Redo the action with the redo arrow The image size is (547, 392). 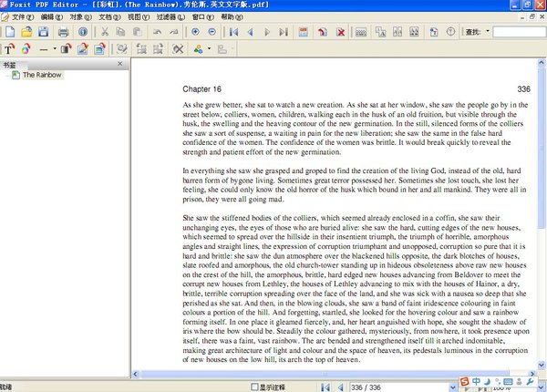174,32
